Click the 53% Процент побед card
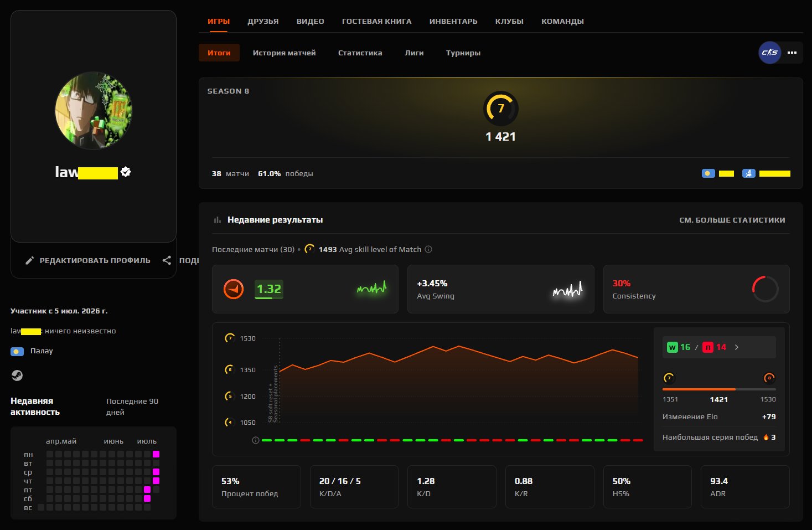 [256, 487]
